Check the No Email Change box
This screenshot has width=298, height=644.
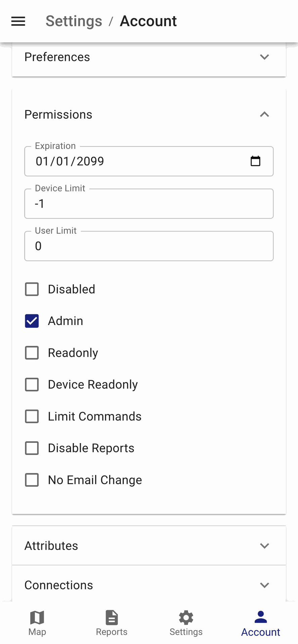point(32,480)
